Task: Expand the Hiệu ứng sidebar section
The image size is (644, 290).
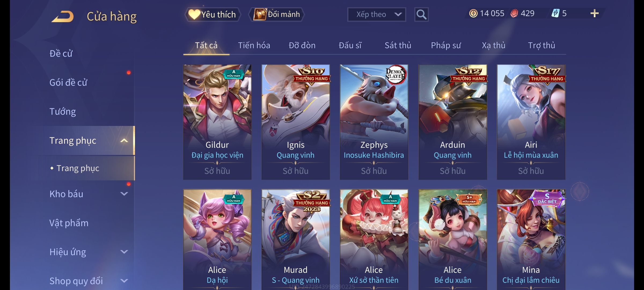Action: tap(124, 252)
